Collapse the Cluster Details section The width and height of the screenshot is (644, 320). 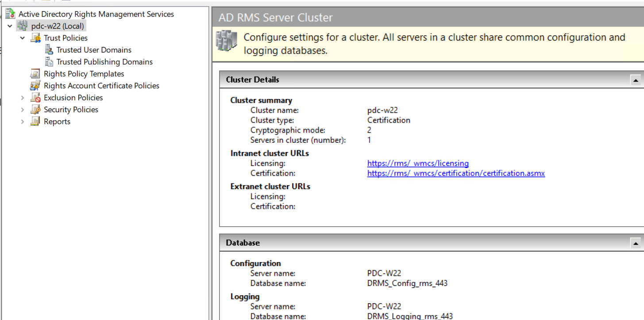[x=636, y=80]
